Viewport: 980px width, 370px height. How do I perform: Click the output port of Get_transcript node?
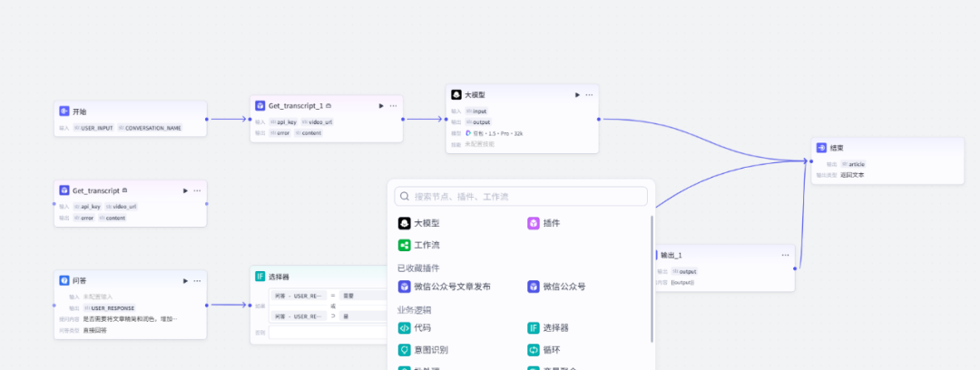point(207,203)
